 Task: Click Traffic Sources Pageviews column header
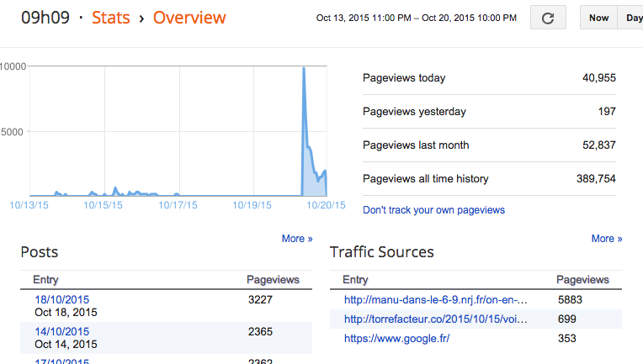[x=582, y=280]
